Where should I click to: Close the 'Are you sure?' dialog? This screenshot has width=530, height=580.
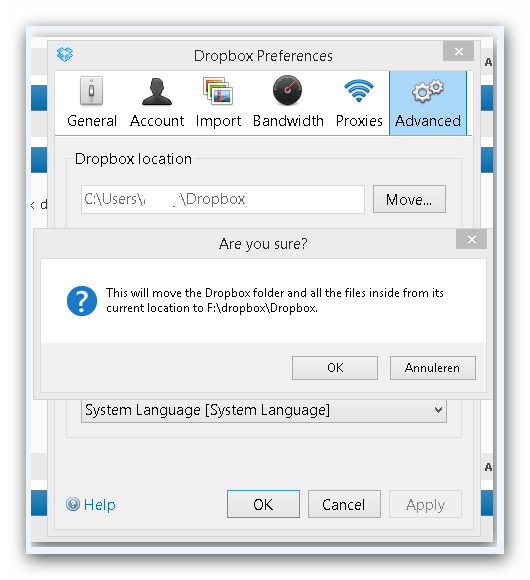click(472, 239)
